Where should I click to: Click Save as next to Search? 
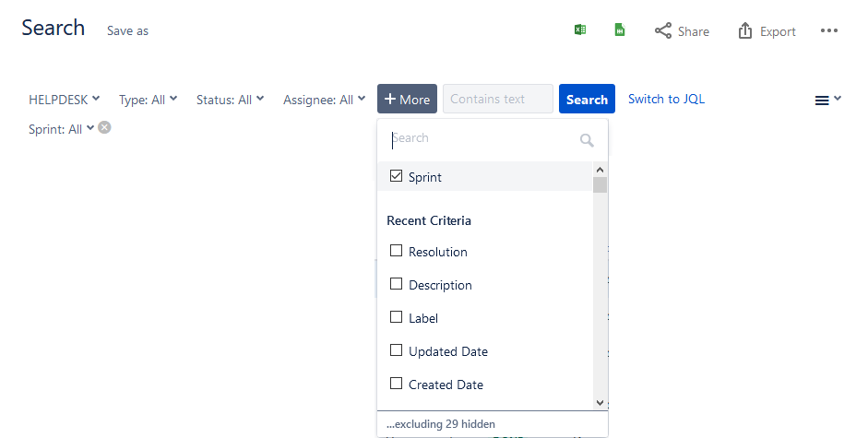[128, 31]
